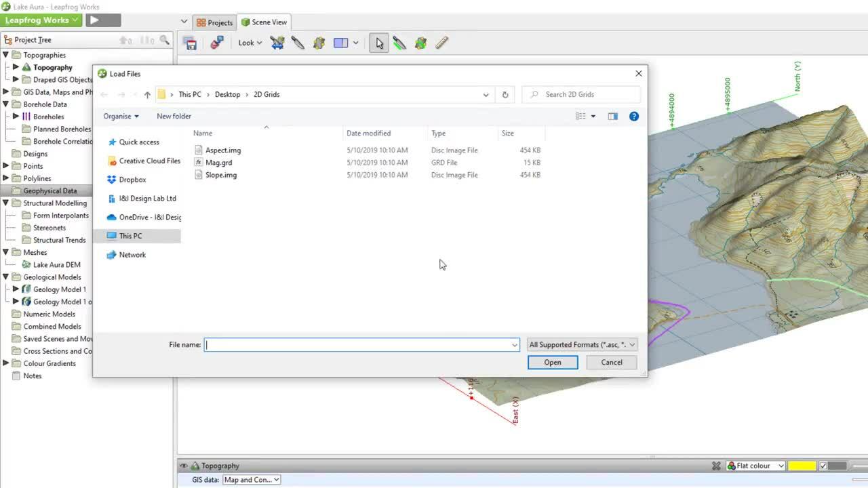Click the Open button

click(x=553, y=362)
